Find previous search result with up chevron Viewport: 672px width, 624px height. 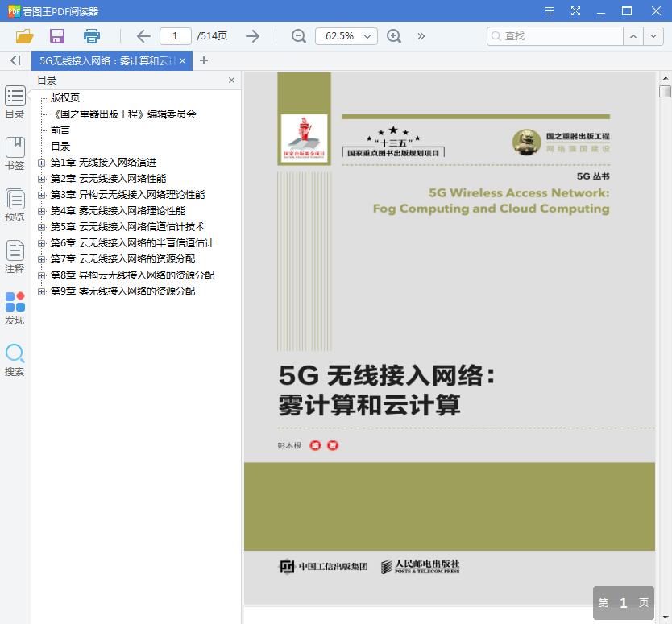click(x=633, y=36)
